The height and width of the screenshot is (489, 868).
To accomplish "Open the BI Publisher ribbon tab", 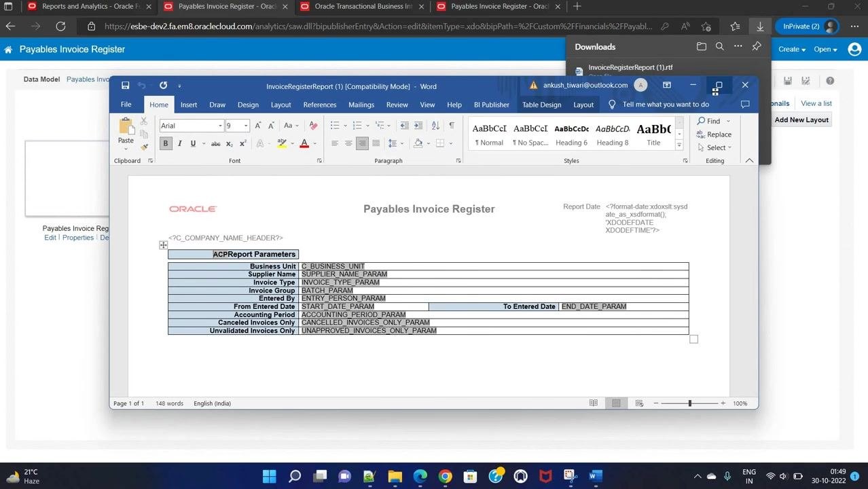I will click(492, 105).
